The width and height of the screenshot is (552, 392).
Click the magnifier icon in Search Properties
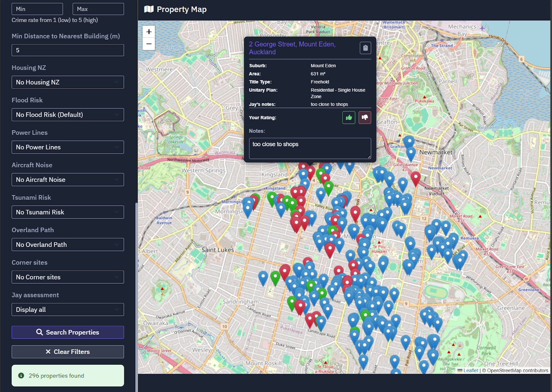[x=40, y=332]
